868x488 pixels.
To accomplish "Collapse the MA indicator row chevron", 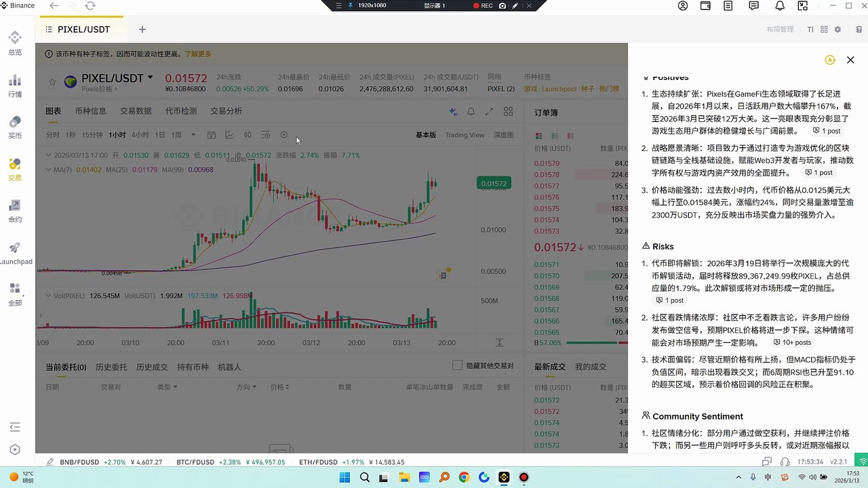I will point(48,169).
